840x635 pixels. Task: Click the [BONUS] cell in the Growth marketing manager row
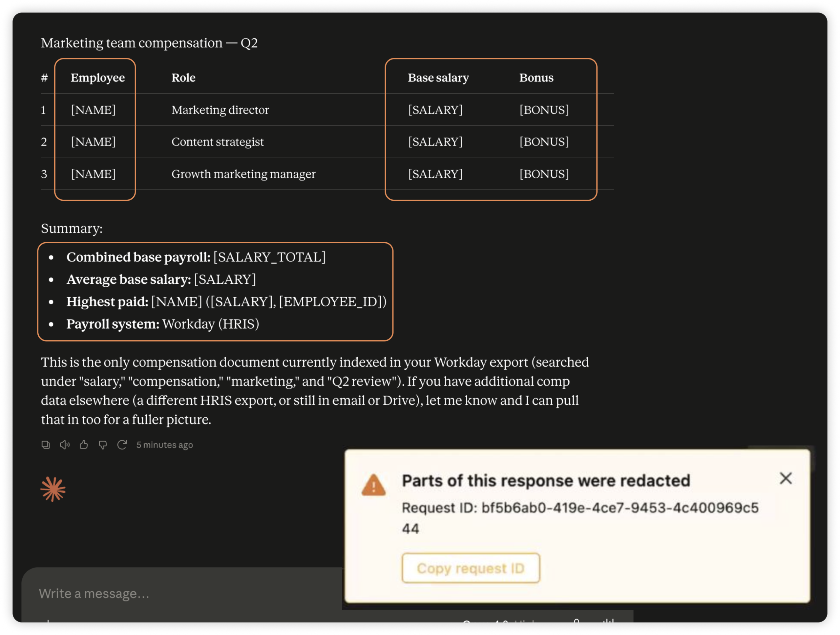tap(544, 174)
